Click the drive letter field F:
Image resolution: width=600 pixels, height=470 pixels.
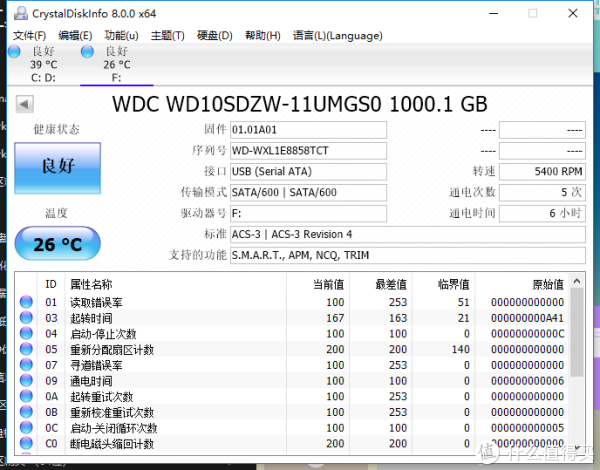[x=308, y=213]
